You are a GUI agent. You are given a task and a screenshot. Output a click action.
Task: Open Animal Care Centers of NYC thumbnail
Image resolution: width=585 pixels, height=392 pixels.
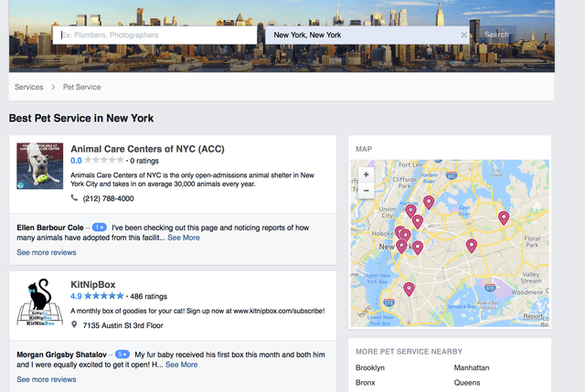39,165
